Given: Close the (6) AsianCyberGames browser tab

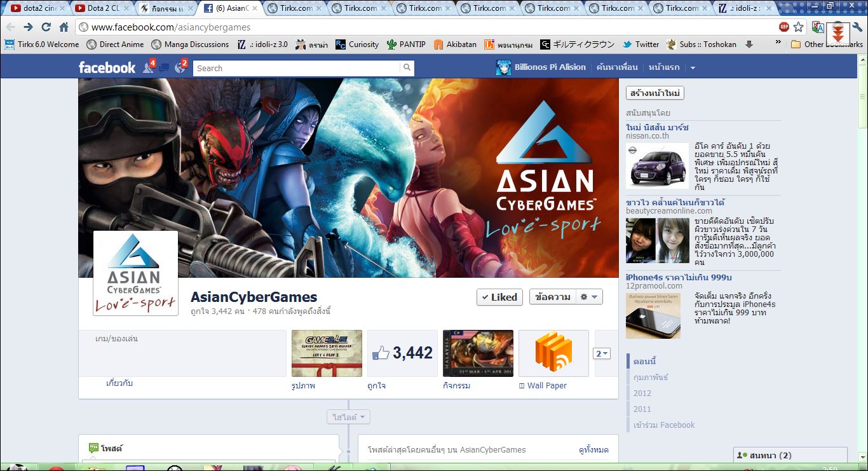Looking at the screenshot, I should 254,8.
